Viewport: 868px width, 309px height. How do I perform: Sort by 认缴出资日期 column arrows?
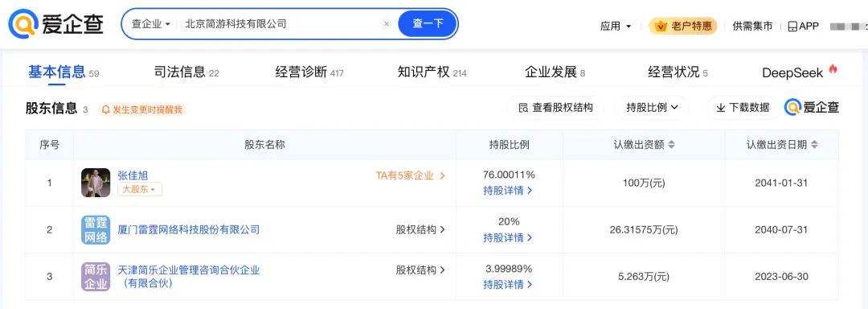point(814,145)
